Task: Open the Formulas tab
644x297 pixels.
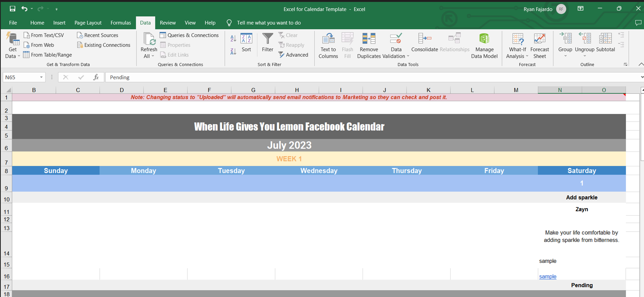Action: [121, 23]
